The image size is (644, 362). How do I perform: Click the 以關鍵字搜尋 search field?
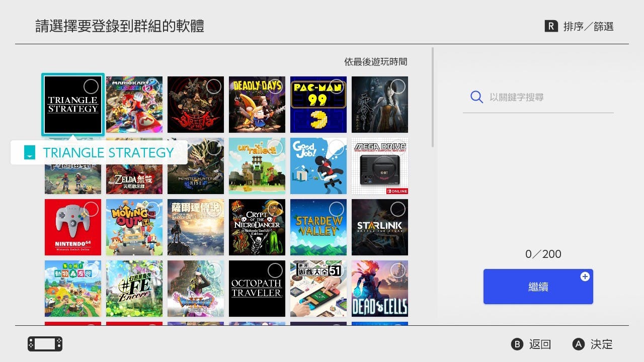click(538, 97)
